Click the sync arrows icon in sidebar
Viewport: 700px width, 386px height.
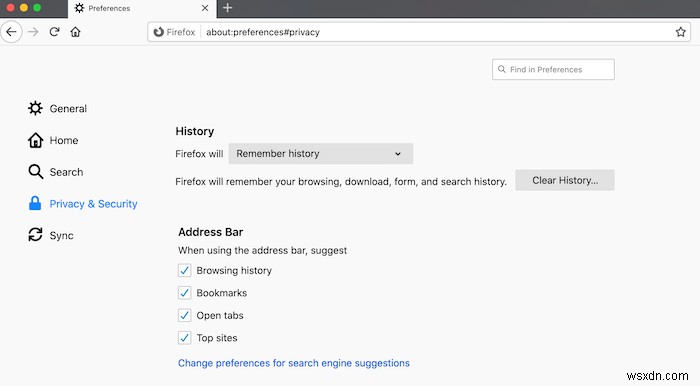tap(35, 235)
